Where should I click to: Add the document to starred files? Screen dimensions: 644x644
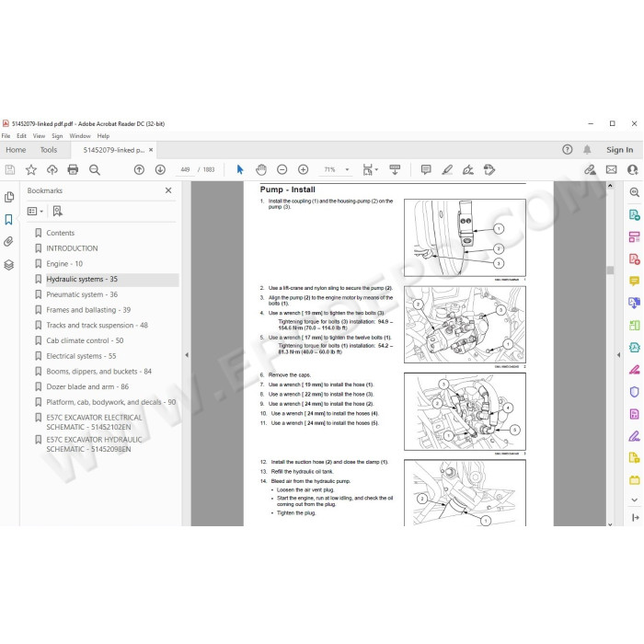pos(31,169)
